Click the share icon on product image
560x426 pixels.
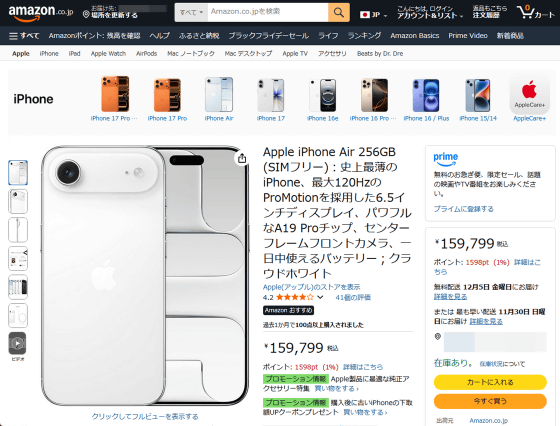[242, 158]
